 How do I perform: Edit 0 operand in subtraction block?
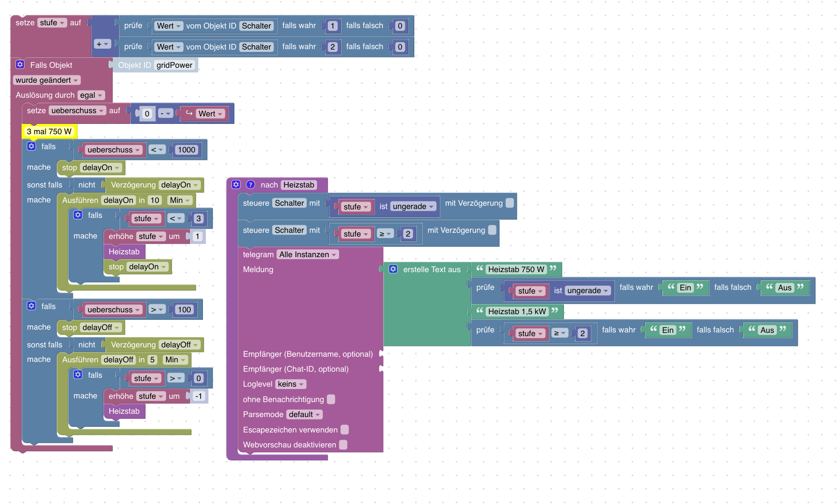point(147,114)
